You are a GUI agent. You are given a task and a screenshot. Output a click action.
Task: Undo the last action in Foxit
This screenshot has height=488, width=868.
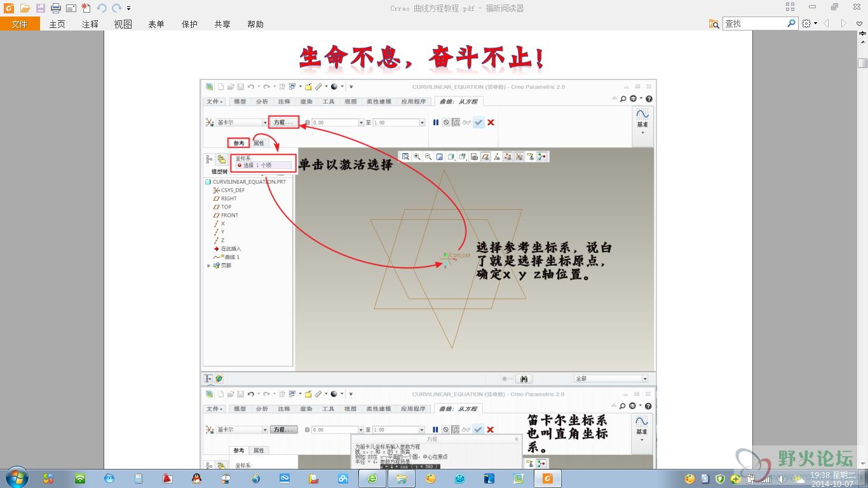[x=101, y=8]
